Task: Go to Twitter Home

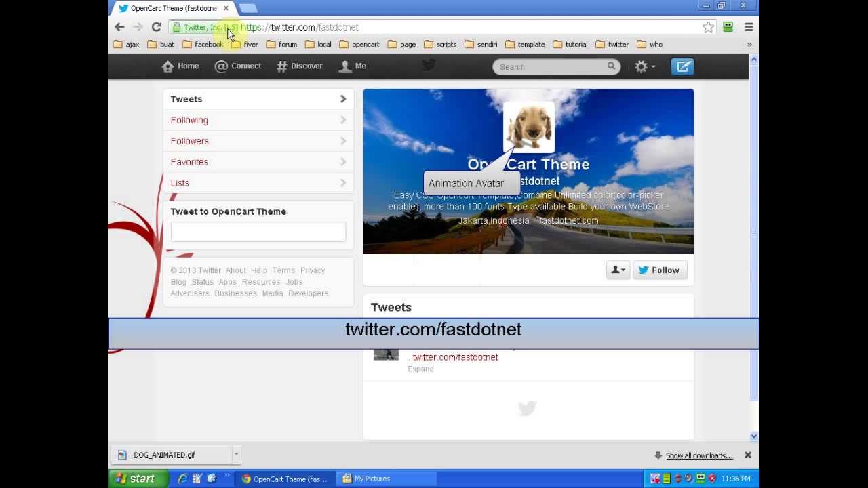Action: 180,66
